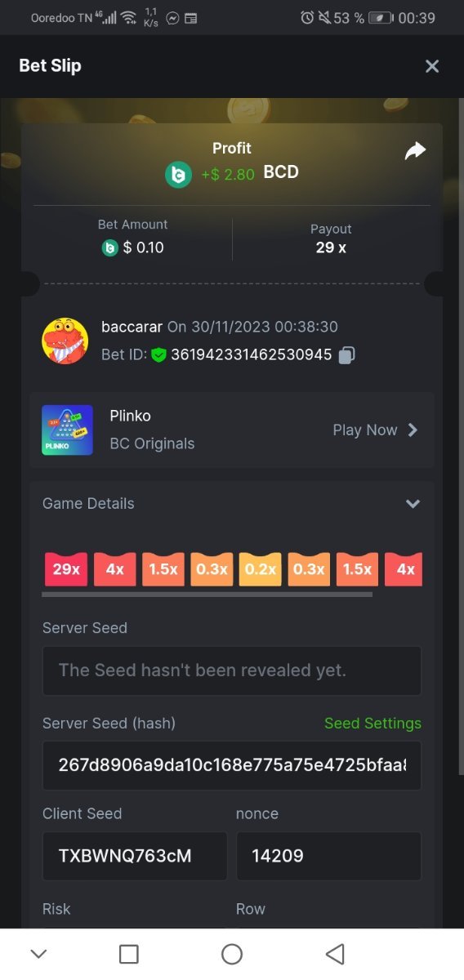The image size is (464, 980).
Task: Tap the green verified shield icon
Action: [159, 355]
